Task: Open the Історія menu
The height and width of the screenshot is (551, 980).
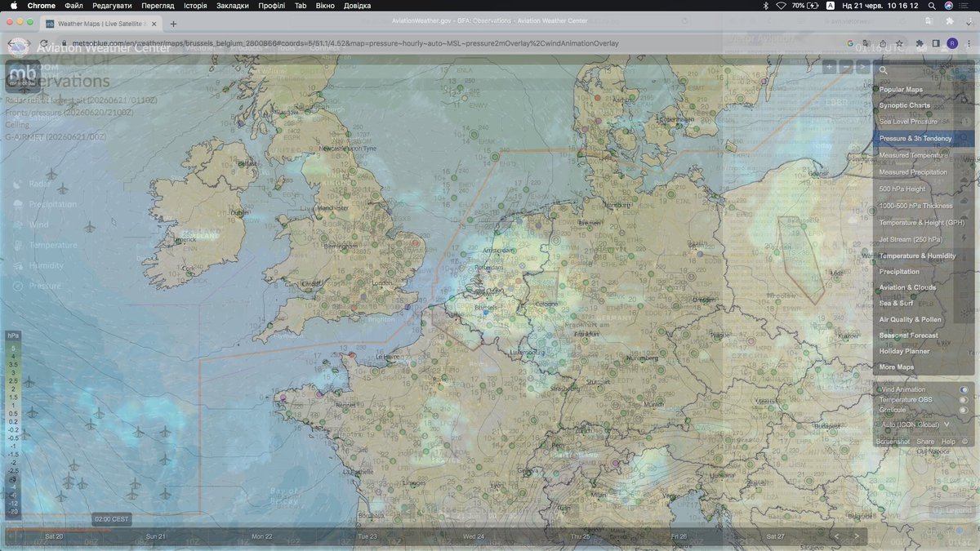Action: (x=195, y=5)
